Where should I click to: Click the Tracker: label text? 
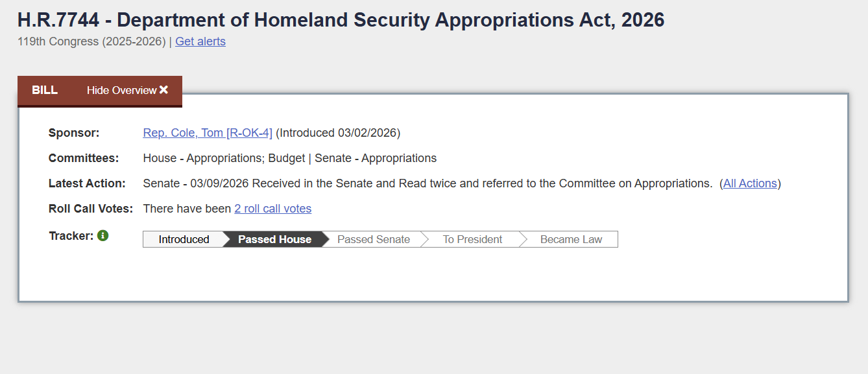71,236
